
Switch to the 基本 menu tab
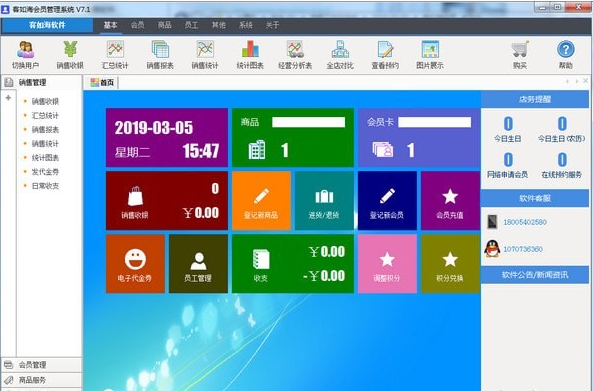click(x=110, y=25)
